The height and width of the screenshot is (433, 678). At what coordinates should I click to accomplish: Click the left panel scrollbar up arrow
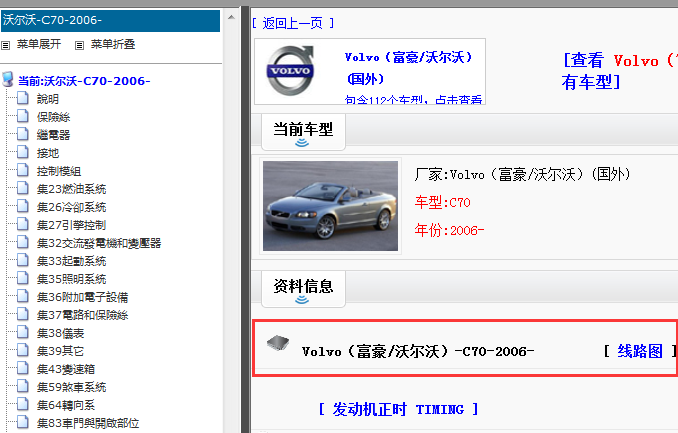[x=231, y=18]
